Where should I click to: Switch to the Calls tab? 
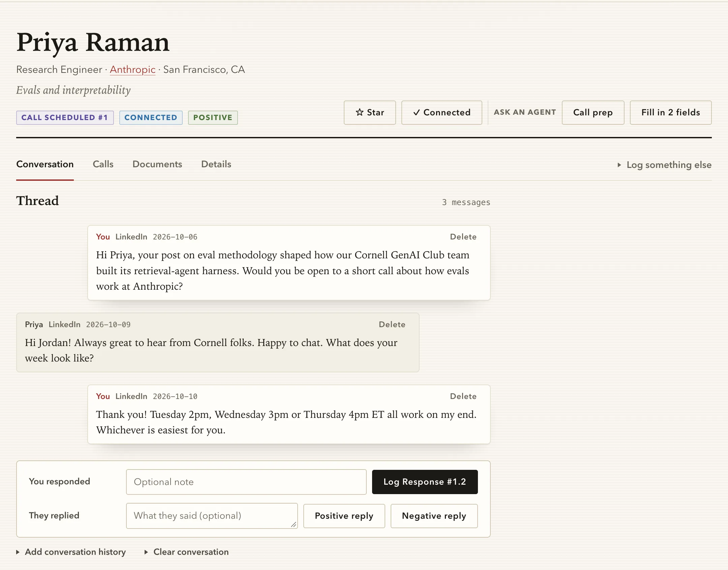[103, 164]
